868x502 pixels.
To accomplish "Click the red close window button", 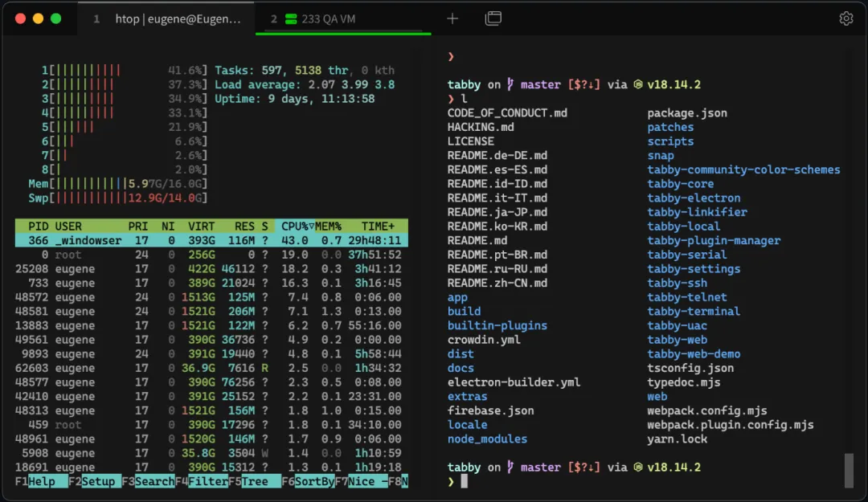I will point(20,18).
